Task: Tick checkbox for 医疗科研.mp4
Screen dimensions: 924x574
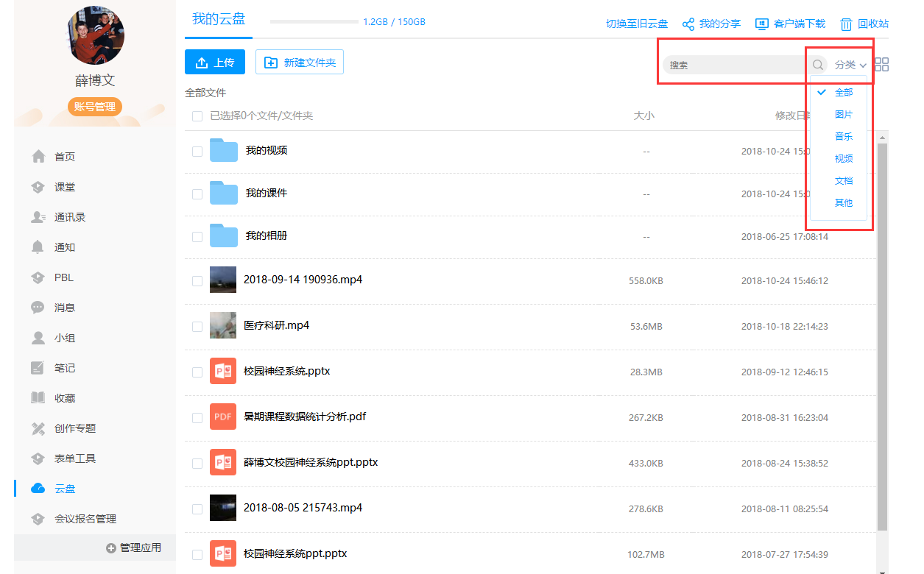Action: click(197, 326)
